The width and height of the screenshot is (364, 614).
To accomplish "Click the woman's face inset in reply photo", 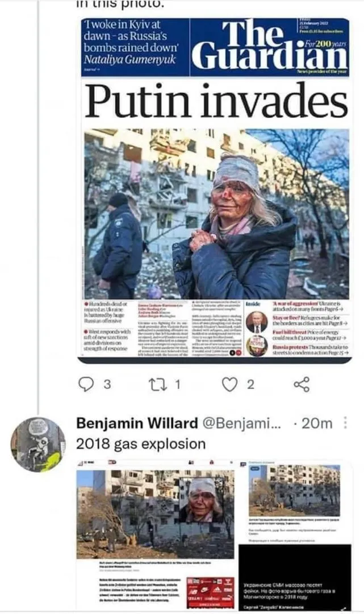I will tap(203, 499).
